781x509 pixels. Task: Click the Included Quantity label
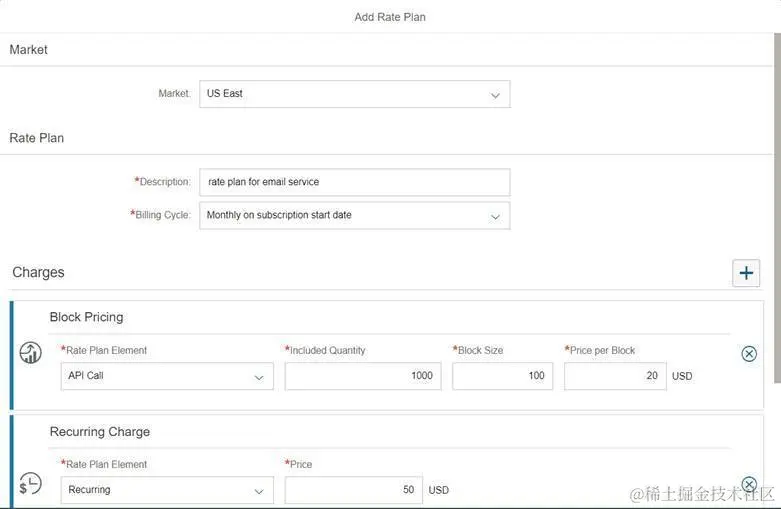pyautogui.click(x=325, y=350)
